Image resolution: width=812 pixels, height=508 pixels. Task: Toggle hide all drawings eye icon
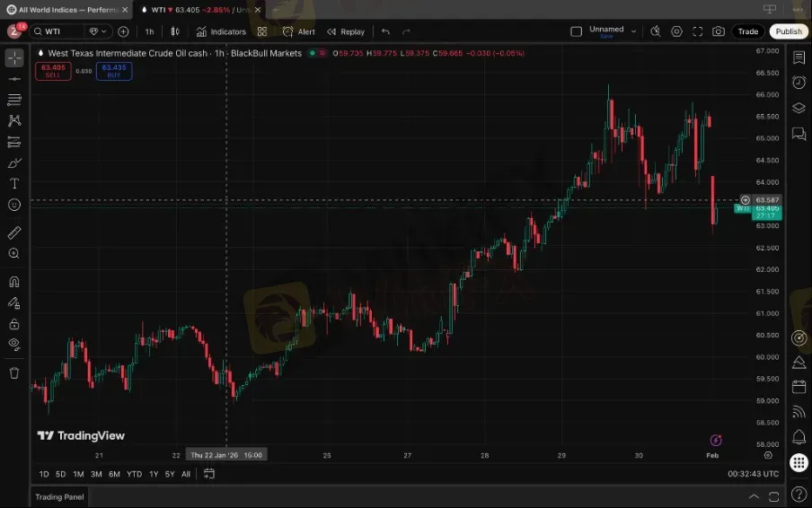click(14, 345)
